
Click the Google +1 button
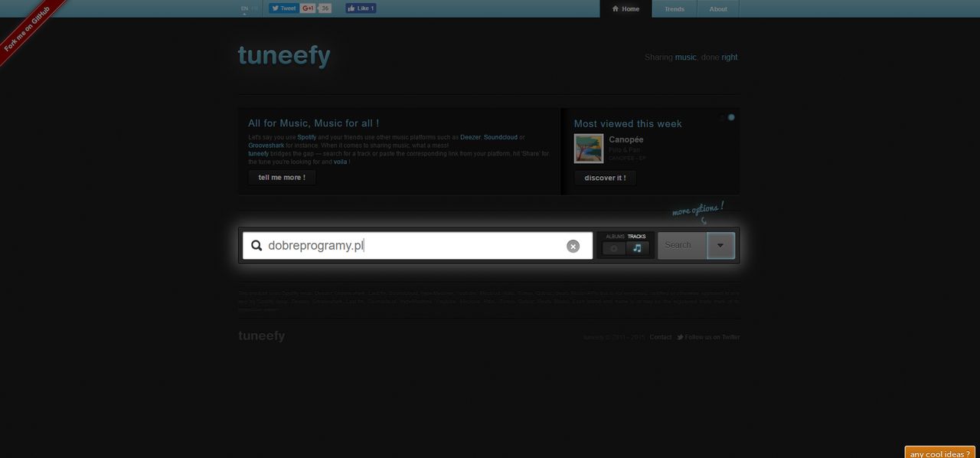tap(309, 8)
